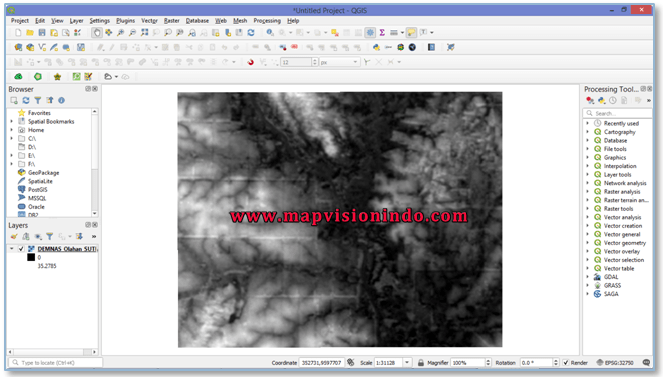
Task: Expand the Vector geometry group
Action: (x=587, y=243)
